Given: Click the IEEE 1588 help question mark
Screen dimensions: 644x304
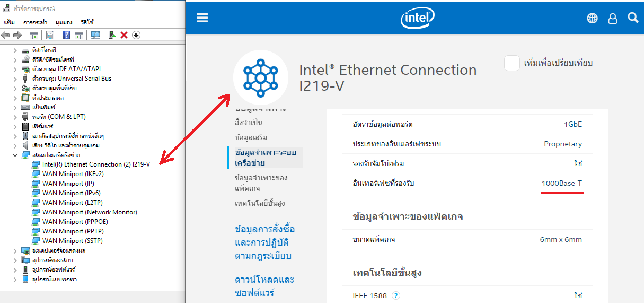Looking at the screenshot, I should [396, 296].
